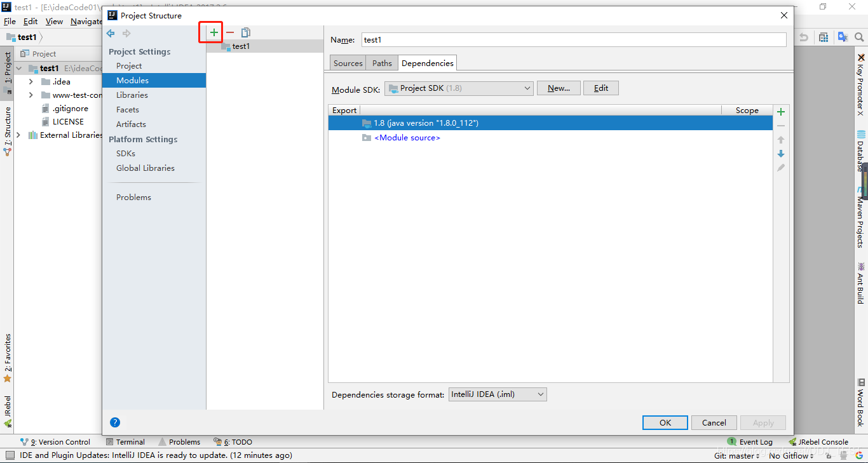
Task: Show the Structure tool window
Action: pyautogui.click(x=8, y=131)
